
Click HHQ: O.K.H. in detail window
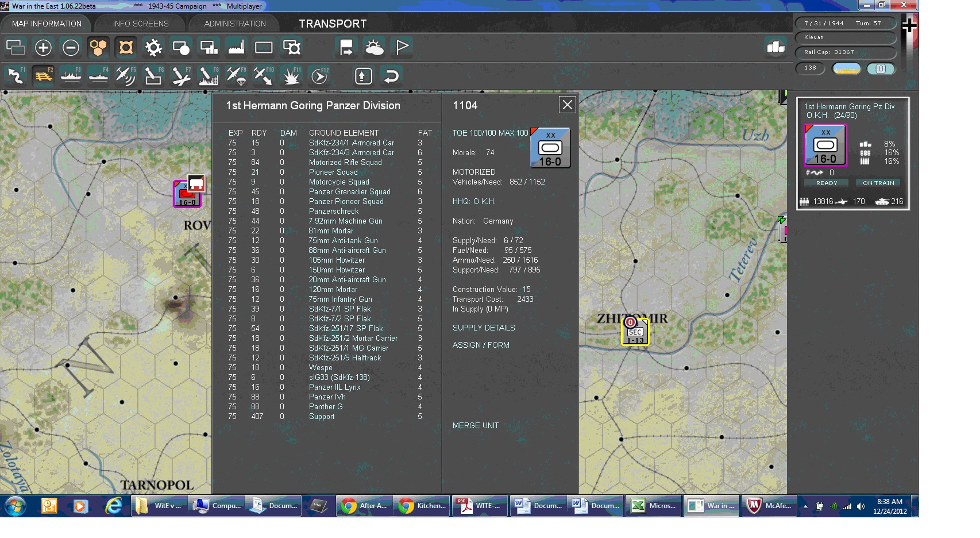pyautogui.click(x=474, y=201)
